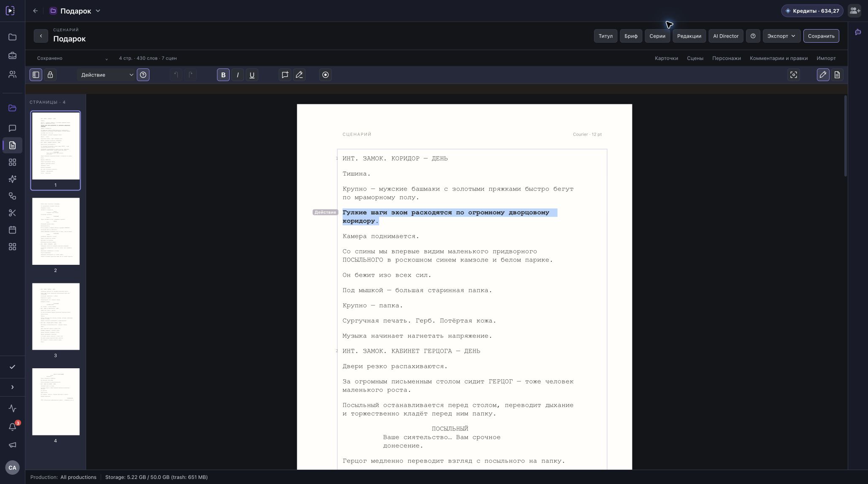
Task: Switch to pencil edit mode
Action: [x=823, y=75]
